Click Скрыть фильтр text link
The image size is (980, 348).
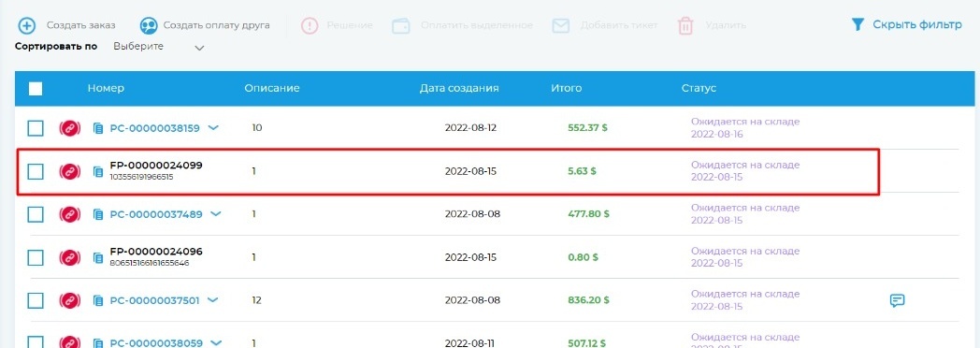917,25
